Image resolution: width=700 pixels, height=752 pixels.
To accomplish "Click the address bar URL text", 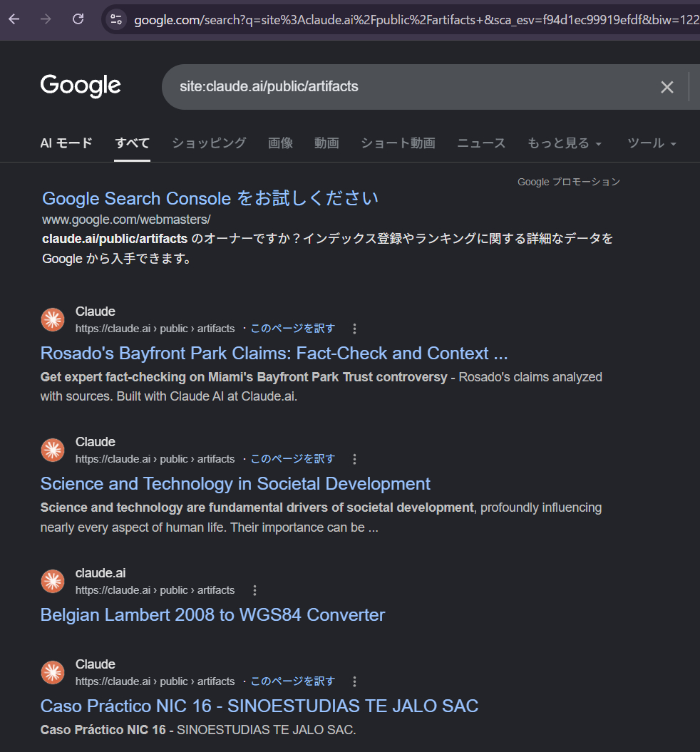I will [x=416, y=20].
